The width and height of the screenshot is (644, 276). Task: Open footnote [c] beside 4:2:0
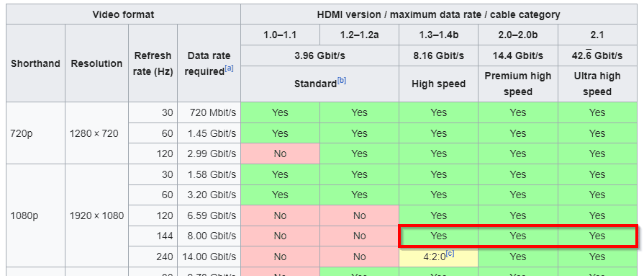click(x=450, y=254)
